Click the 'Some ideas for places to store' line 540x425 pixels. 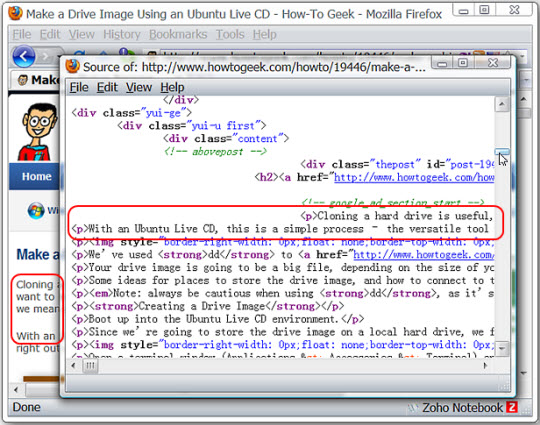click(282, 280)
